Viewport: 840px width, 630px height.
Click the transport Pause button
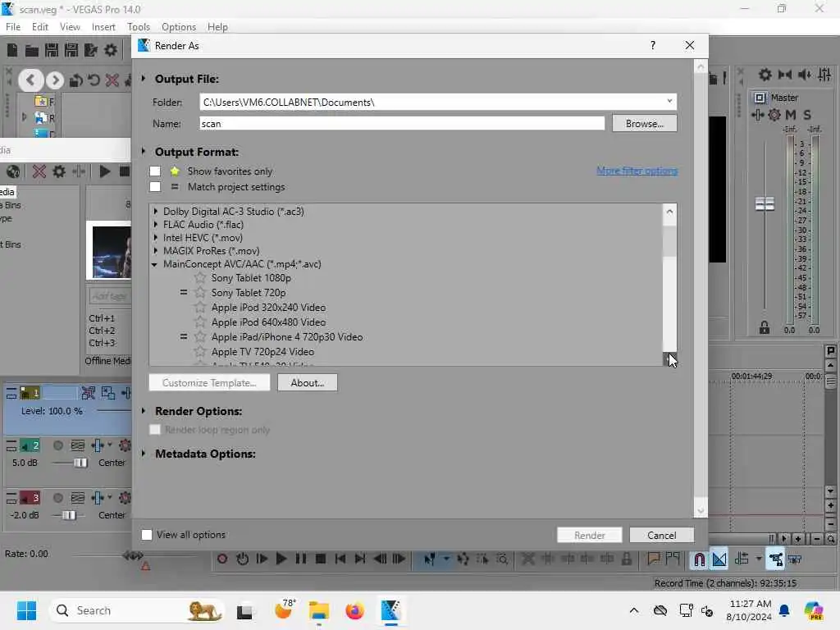click(301, 559)
